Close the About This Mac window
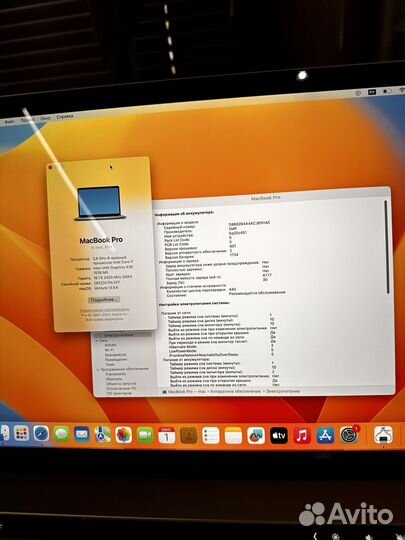 [51, 167]
